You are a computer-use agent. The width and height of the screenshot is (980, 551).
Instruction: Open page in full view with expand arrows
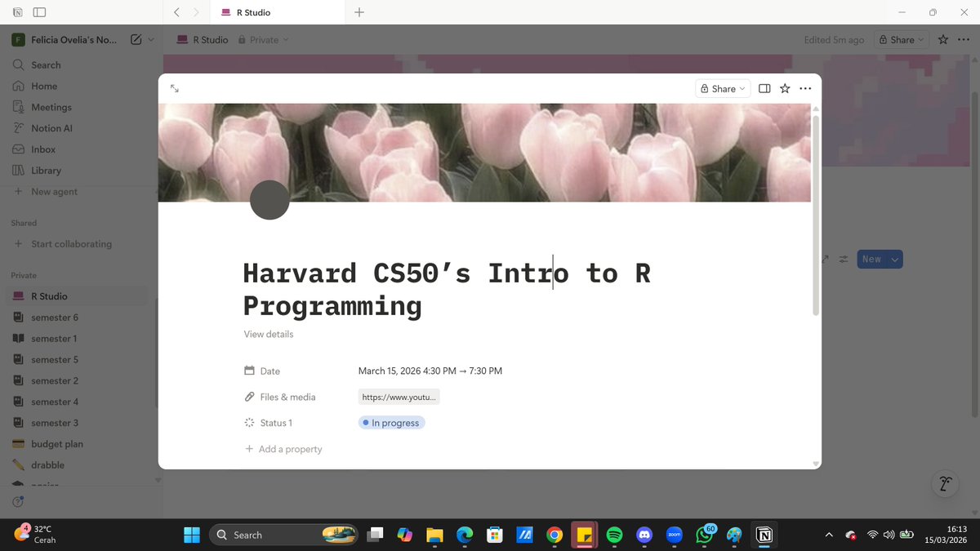(175, 88)
